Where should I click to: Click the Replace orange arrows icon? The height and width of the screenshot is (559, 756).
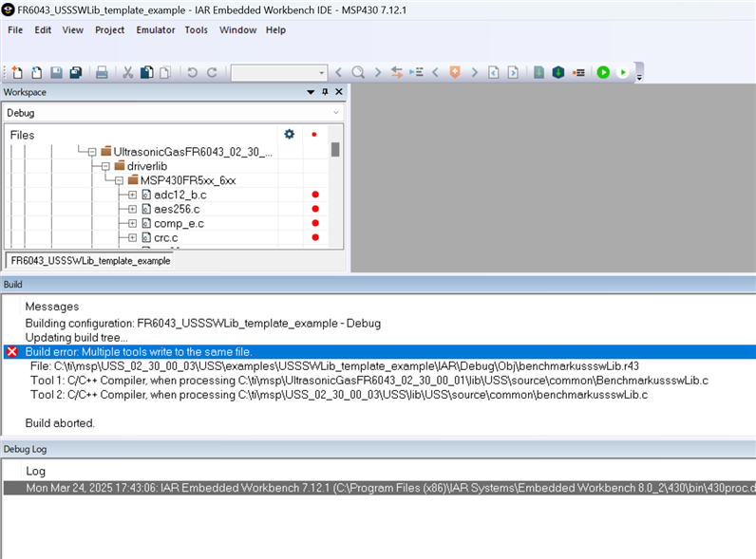pyautogui.click(x=396, y=72)
